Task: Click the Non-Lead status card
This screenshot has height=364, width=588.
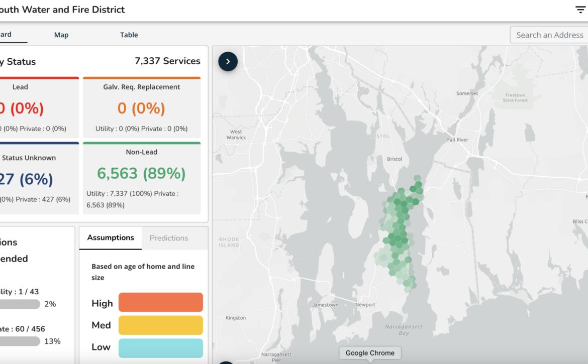Action: click(x=142, y=179)
